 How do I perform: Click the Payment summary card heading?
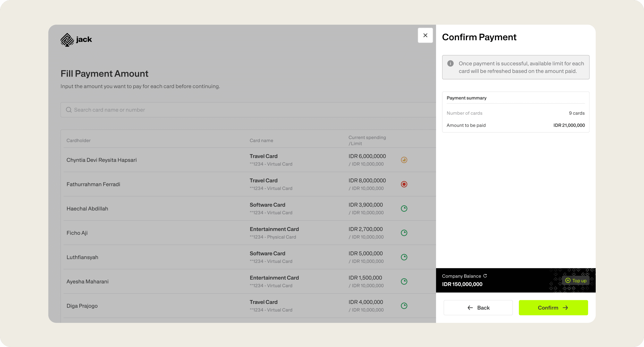(466, 98)
